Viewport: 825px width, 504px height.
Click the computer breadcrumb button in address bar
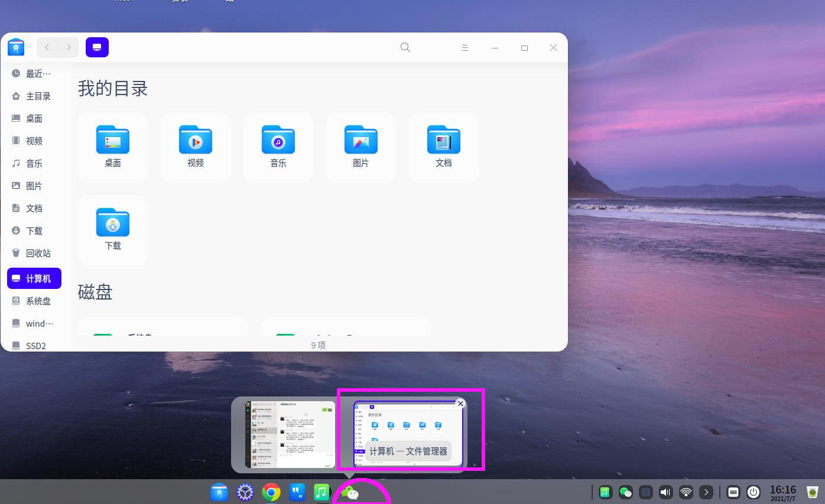[97, 47]
